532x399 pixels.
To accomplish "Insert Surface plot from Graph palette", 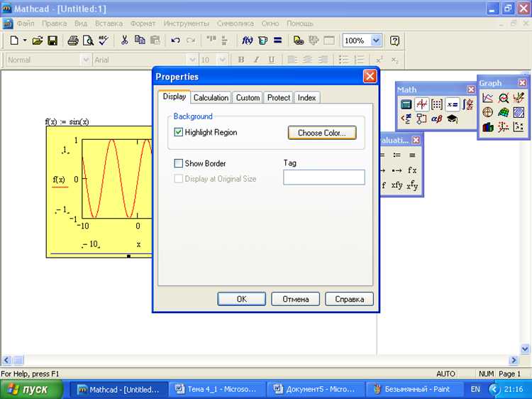I will coord(503,112).
